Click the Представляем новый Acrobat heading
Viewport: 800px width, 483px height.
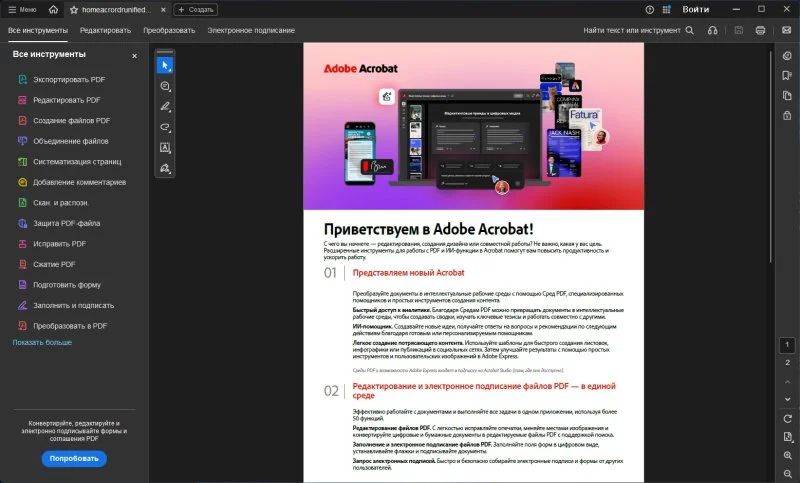click(x=408, y=273)
